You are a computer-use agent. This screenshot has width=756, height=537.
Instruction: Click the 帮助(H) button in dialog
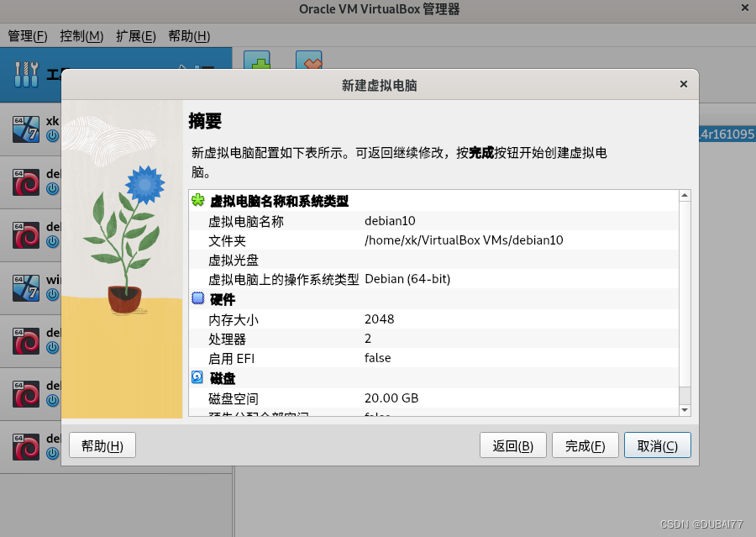coord(102,445)
